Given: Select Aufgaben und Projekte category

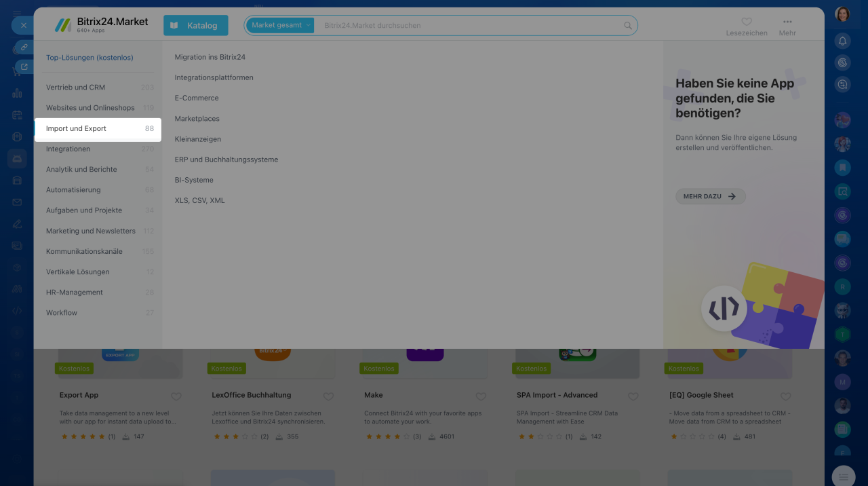Looking at the screenshot, I should (100, 210).
